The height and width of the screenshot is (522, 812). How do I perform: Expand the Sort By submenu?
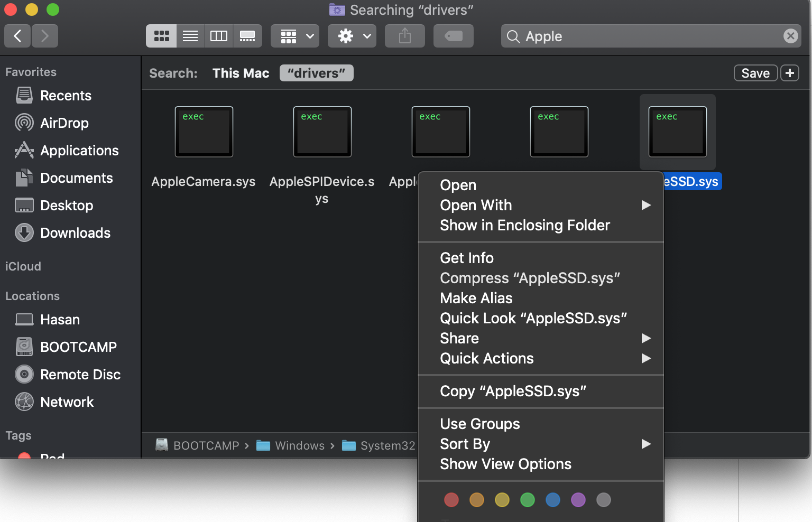[x=540, y=444]
